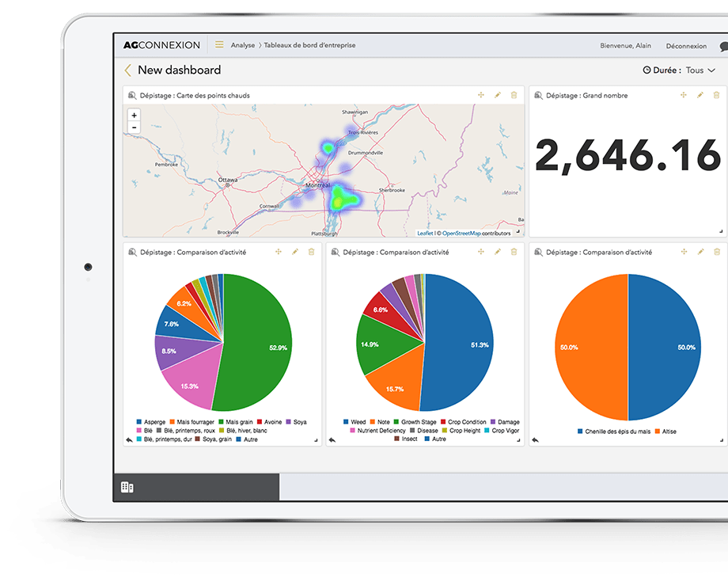Open the hamburger menu next to AGCONNEXION
This screenshot has height=578, width=728.
219,44
